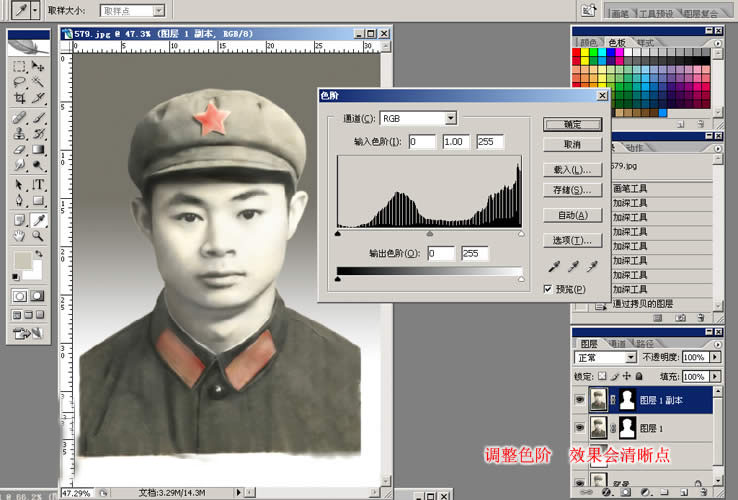
Task: Select the Rectangular Marquee tool
Action: pyautogui.click(x=19, y=66)
